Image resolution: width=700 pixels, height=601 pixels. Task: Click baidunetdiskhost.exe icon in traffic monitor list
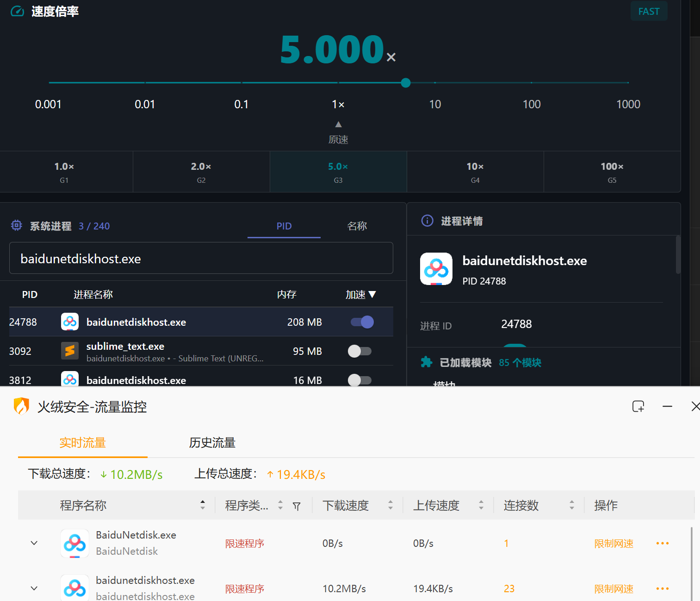74,588
